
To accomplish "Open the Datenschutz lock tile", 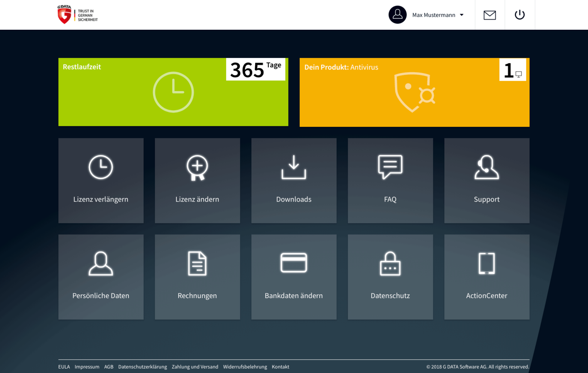I will pyautogui.click(x=390, y=277).
